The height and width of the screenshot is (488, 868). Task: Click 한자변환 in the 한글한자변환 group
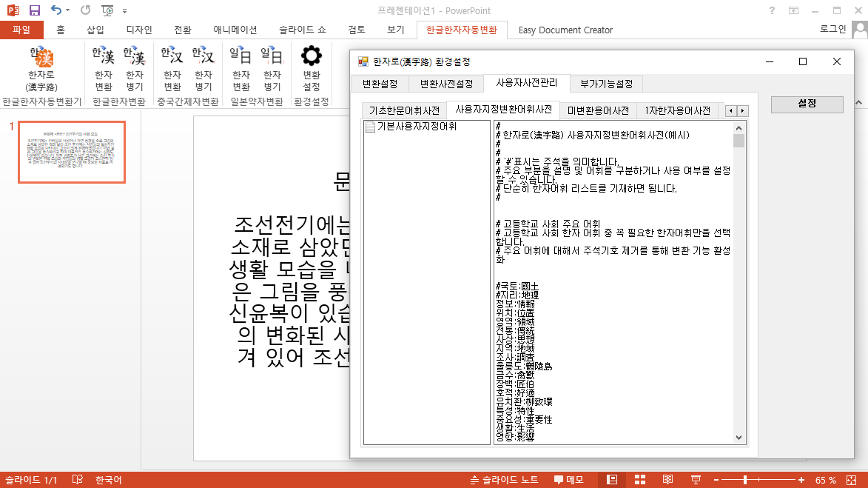pos(103,67)
